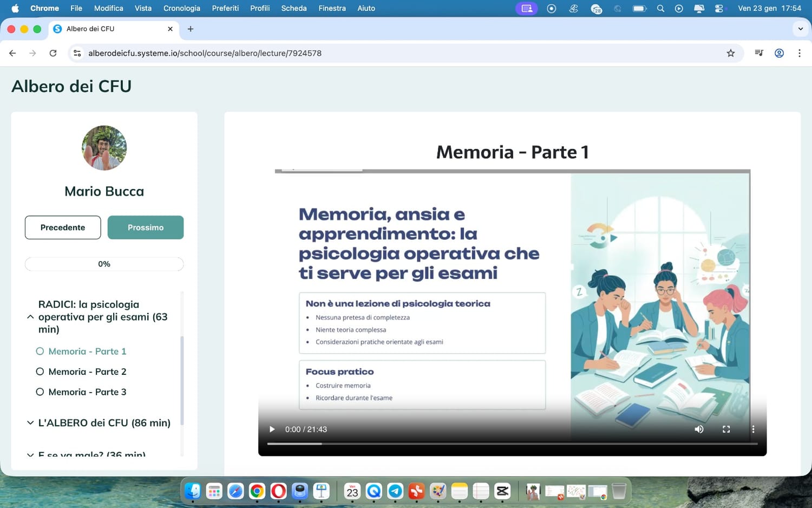Open Keynote from the Dock
The image size is (812, 508).
(x=322, y=491)
